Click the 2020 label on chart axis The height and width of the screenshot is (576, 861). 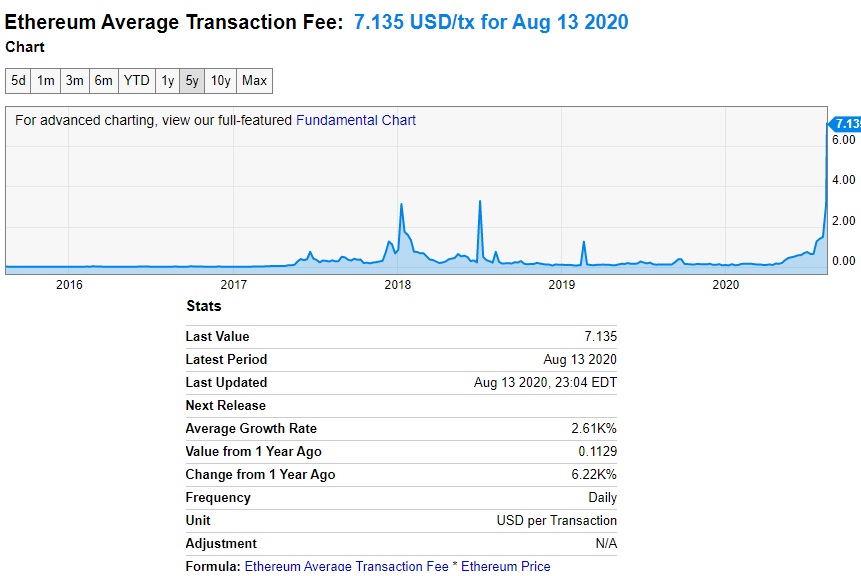click(725, 284)
